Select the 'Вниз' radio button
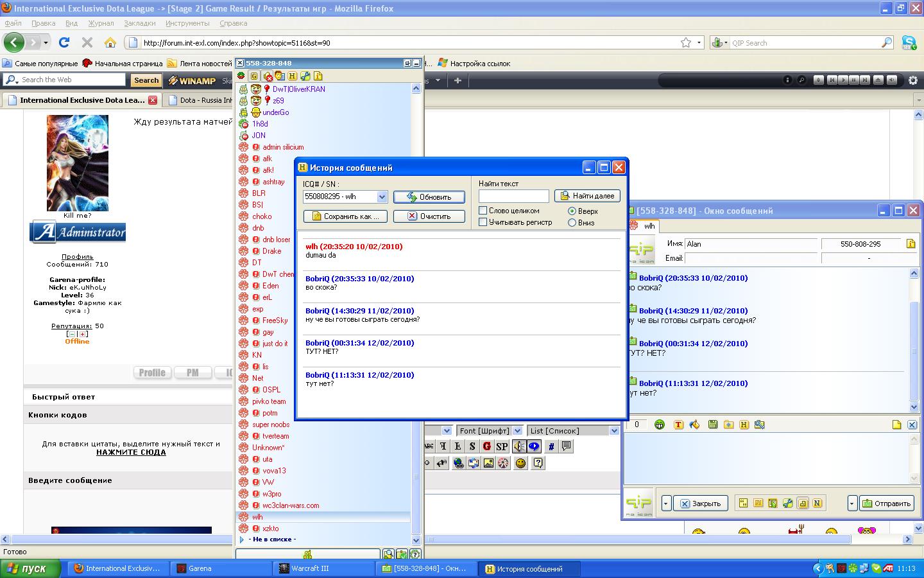Image resolution: width=924 pixels, height=578 pixels. pos(572,222)
